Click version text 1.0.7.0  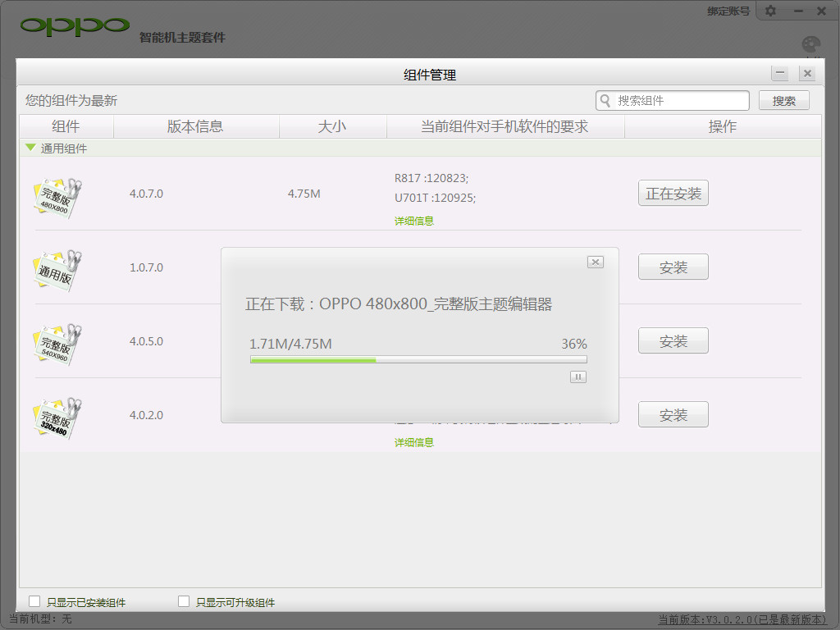[x=146, y=267]
